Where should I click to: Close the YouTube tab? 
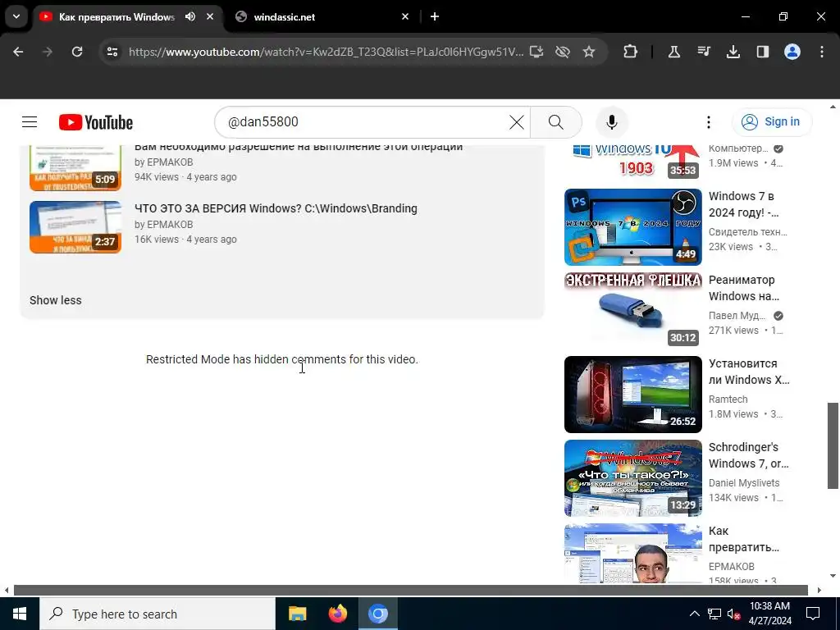tap(210, 16)
